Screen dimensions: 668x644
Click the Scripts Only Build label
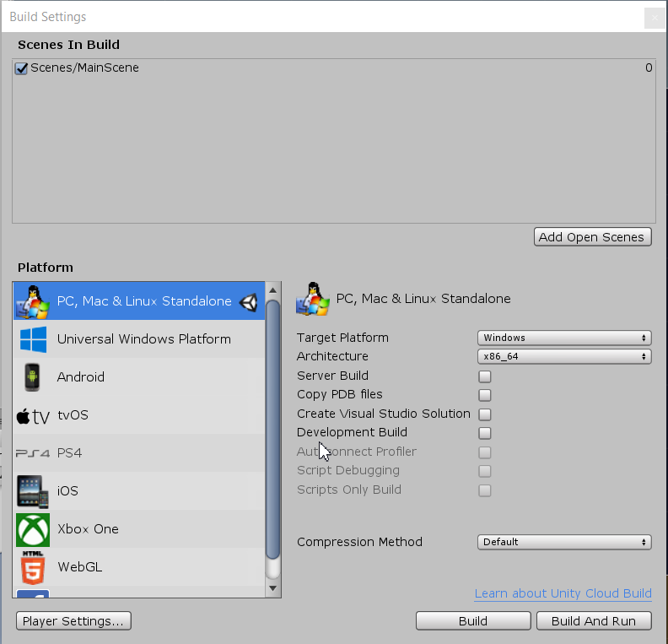coord(349,490)
